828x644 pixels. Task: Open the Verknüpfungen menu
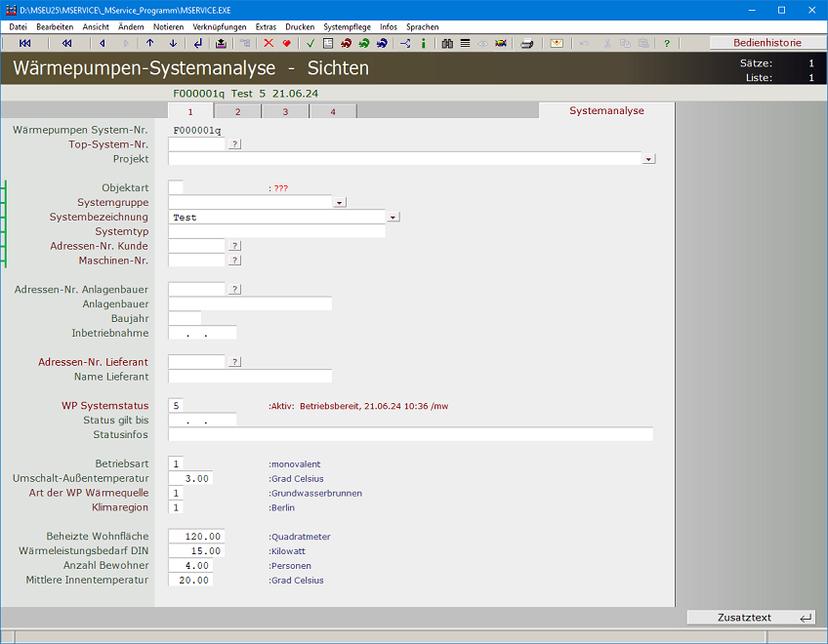pos(220,27)
